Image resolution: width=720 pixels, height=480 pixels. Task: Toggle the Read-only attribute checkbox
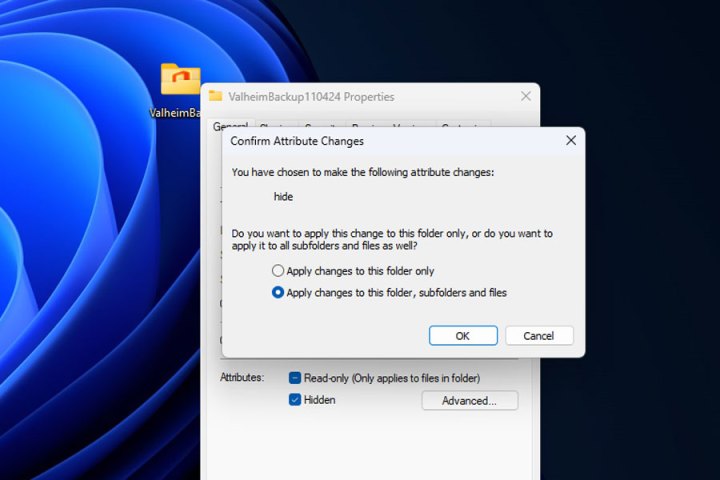[295, 378]
